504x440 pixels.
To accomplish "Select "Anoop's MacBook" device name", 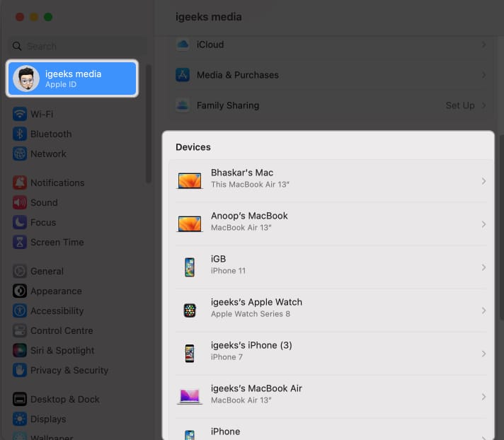I will 249,216.
